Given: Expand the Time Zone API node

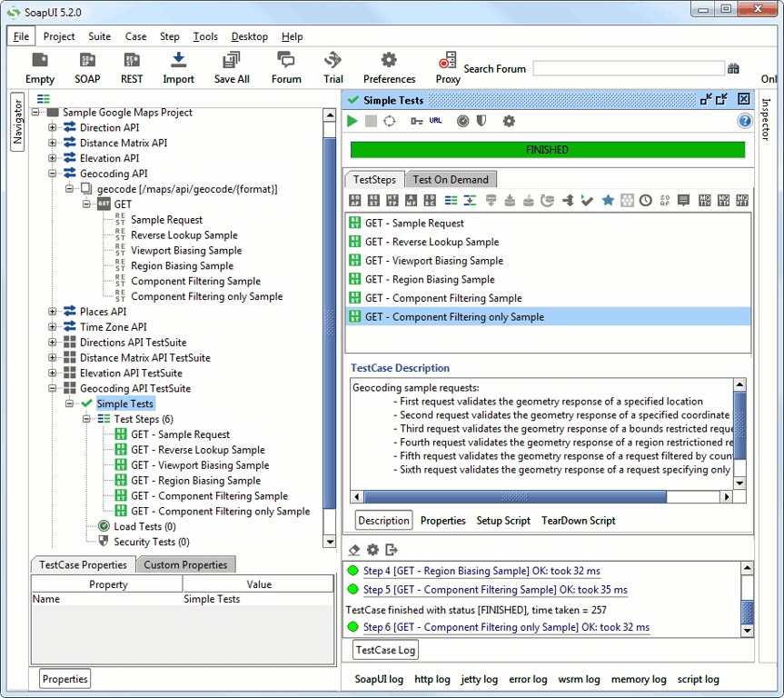Looking at the screenshot, I should click(52, 327).
